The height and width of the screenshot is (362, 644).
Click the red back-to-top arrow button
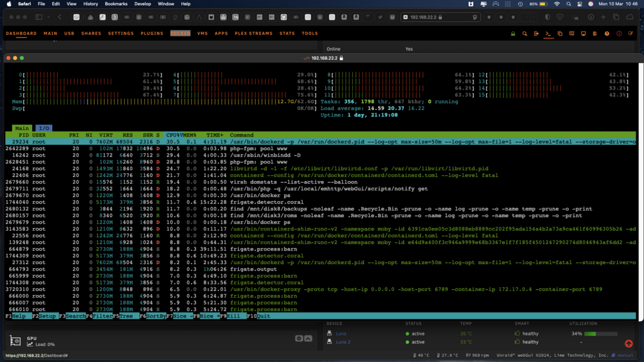click(x=629, y=343)
